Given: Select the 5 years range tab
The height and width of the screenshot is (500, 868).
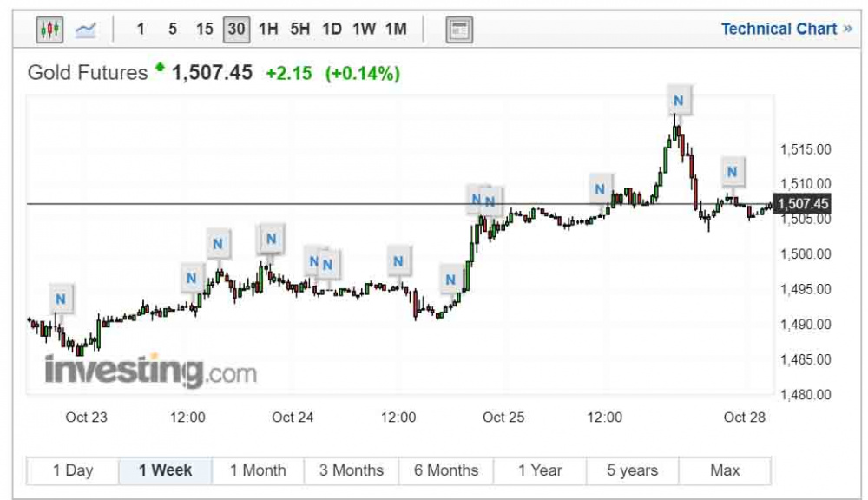Looking at the screenshot, I should coord(632,470).
